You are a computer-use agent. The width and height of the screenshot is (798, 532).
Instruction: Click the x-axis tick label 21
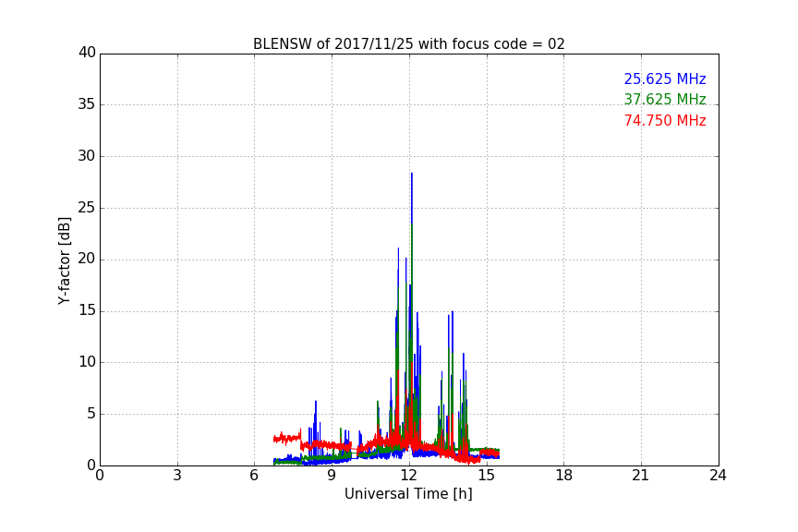pyautogui.click(x=641, y=476)
